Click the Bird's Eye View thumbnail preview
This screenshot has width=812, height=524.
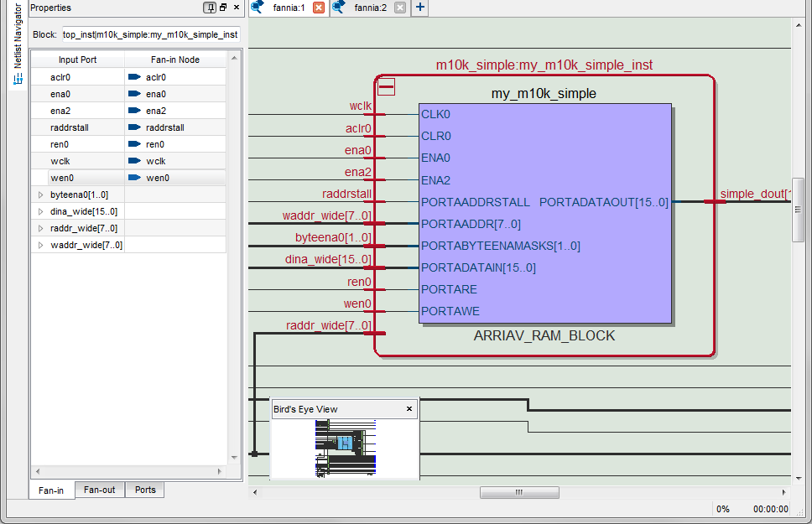[x=345, y=447]
